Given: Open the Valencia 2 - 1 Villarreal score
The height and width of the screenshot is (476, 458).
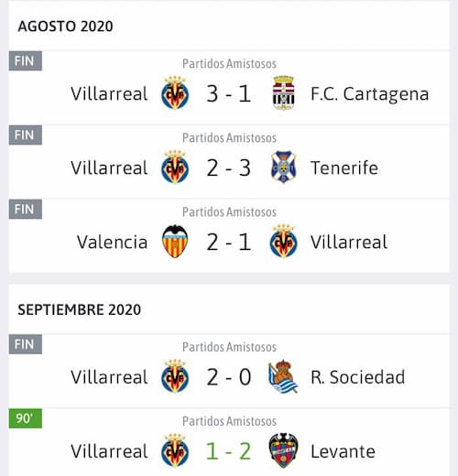Looking at the screenshot, I should click(229, 242).
